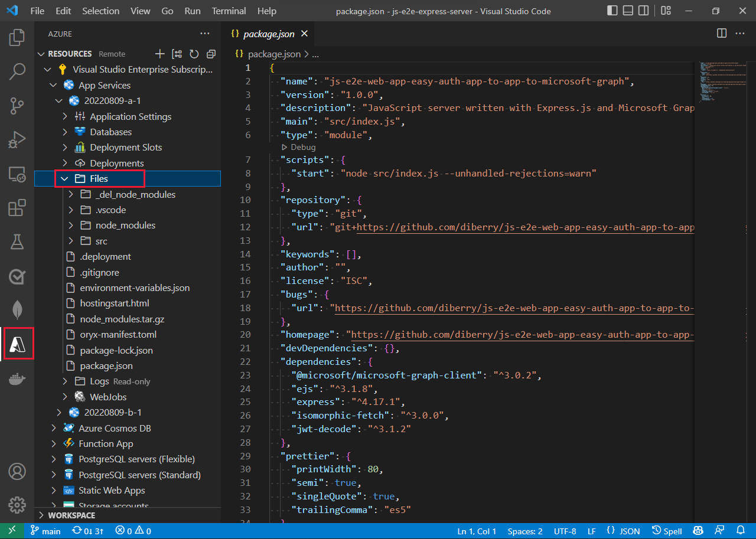The height and width of the screenshot is (539, 756).
Task: Open the Run and Debug icon
Action: click(x=17, y=140)
